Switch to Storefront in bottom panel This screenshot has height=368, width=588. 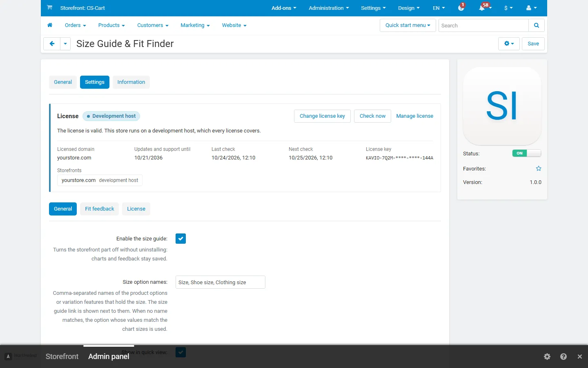(x=62, y=357)
